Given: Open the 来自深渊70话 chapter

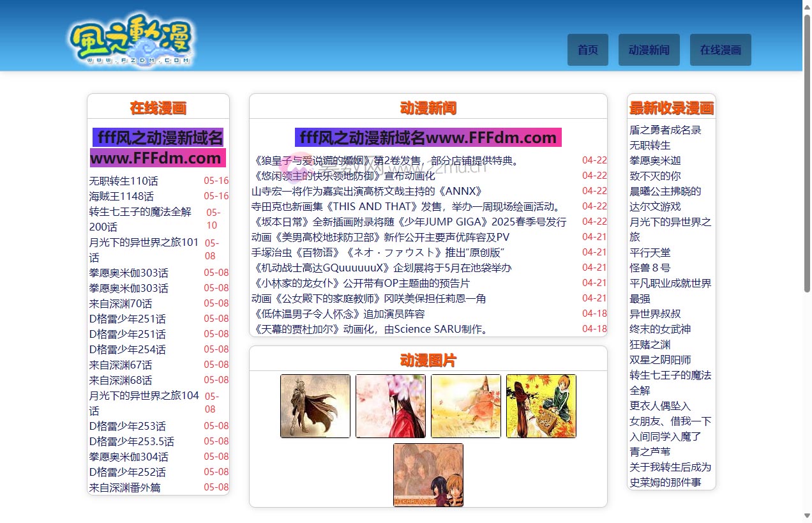Looking at the screenshot, I should tap(121, 303).
